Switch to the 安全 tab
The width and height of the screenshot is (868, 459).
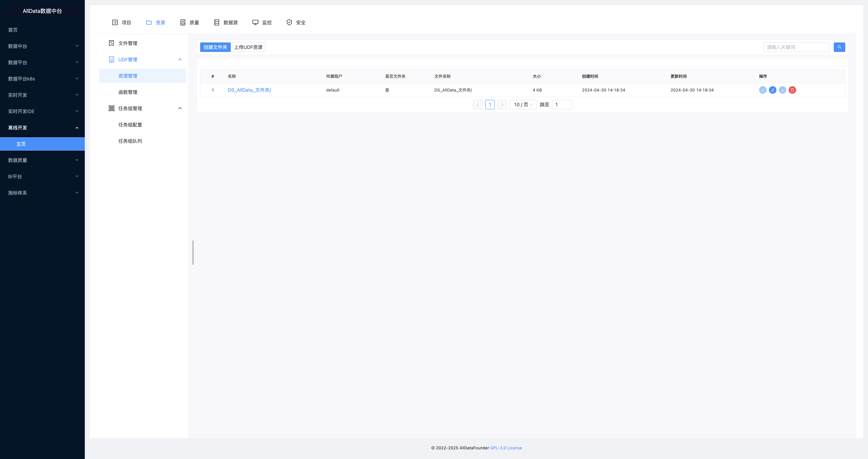click(296, 22)
